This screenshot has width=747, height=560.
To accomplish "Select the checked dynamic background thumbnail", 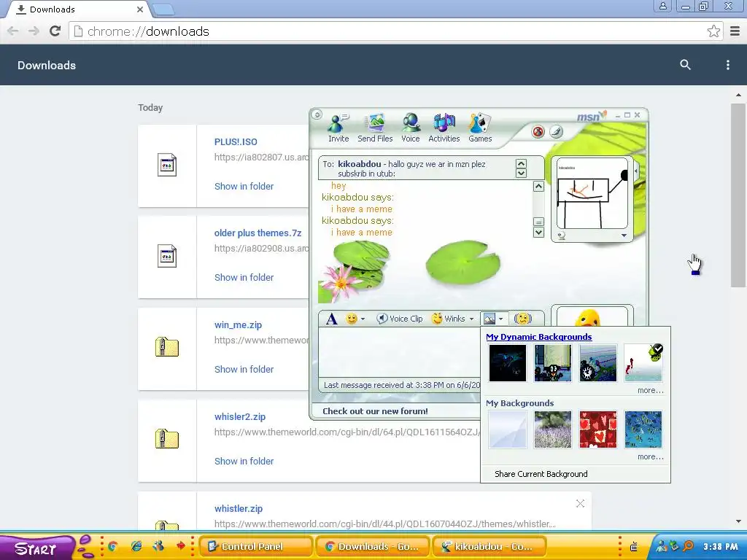I will (643, 363).
